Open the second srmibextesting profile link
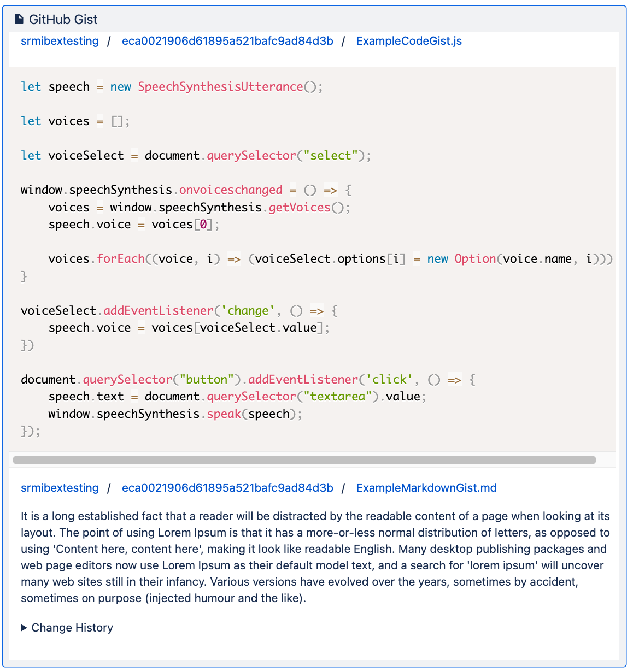 pos(59,488)
